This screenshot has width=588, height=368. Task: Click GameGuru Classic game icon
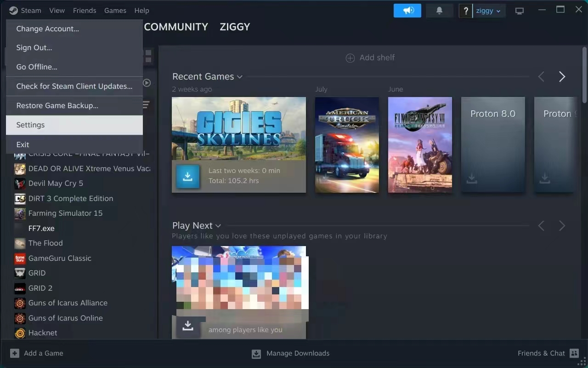coord(20,259)
